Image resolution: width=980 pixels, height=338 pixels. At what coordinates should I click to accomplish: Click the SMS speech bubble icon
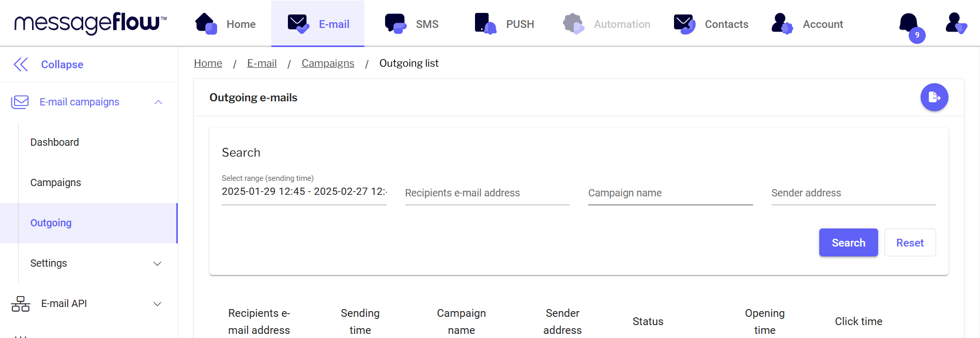tap(395, 24)
